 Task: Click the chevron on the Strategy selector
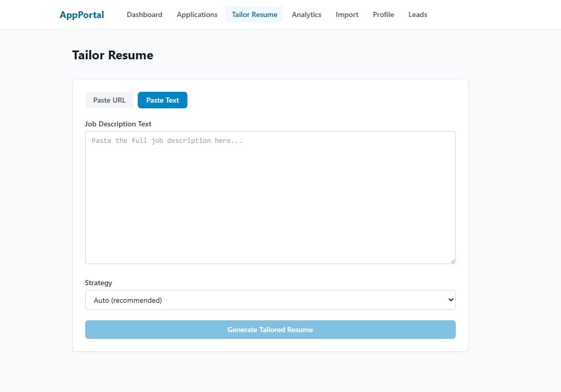[450, 300]
